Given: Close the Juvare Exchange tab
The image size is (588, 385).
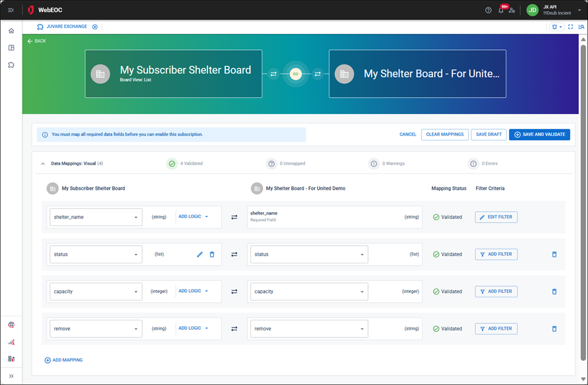Looking at the screenshot, I should click(x=95, y=26).
